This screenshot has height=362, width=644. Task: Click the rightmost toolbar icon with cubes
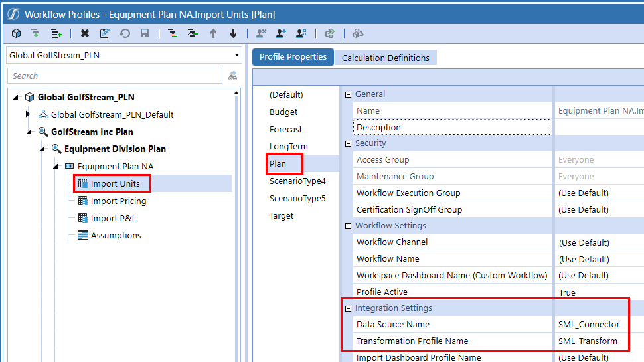(x=358, y=33)
